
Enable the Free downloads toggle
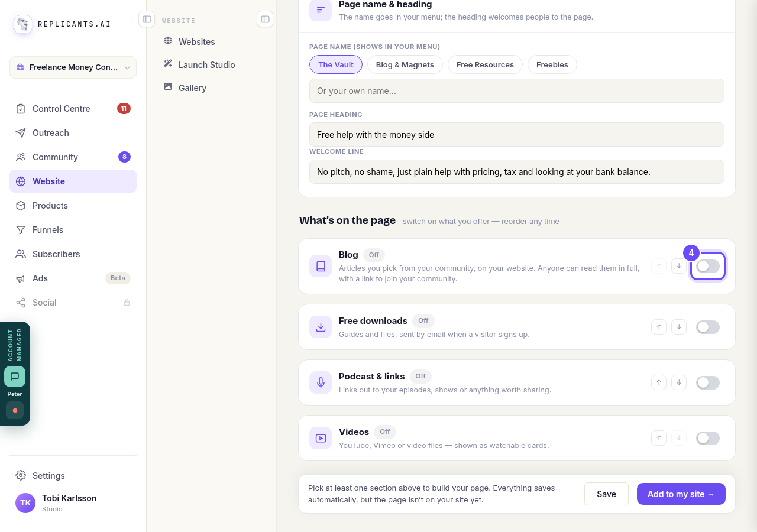(x=708, y=327)
